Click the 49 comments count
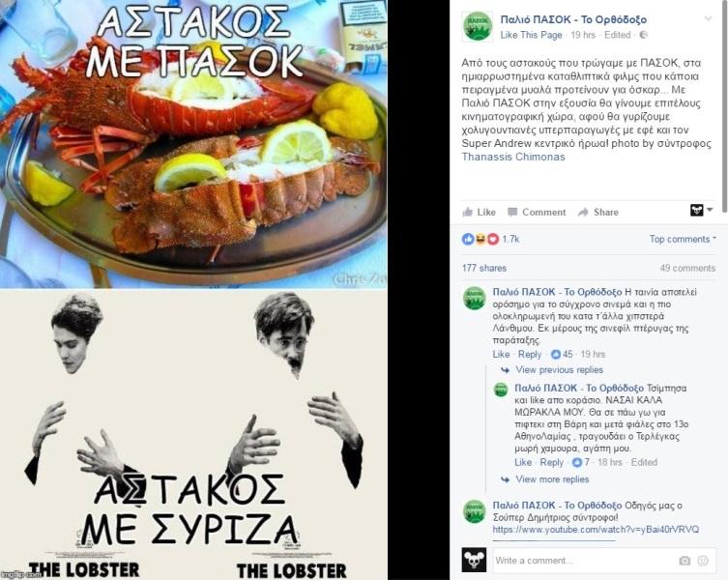This screenshot has width=728, height=580. (x=688, y=268)
